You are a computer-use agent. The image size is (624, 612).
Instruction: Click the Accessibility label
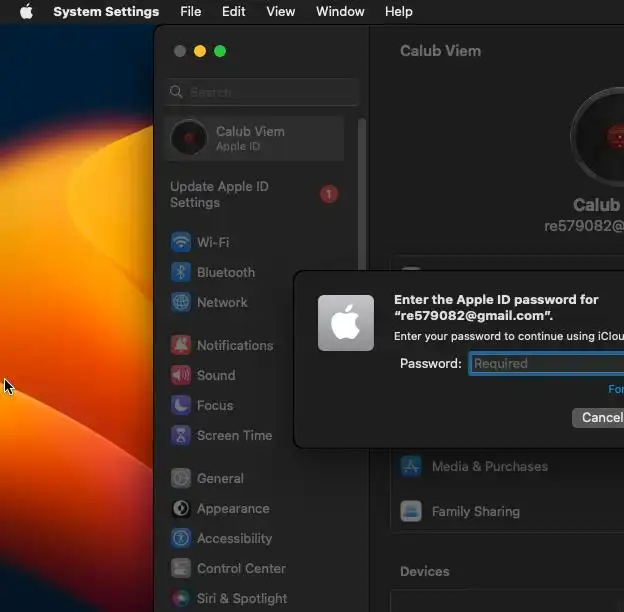click(x=234, y=538)
